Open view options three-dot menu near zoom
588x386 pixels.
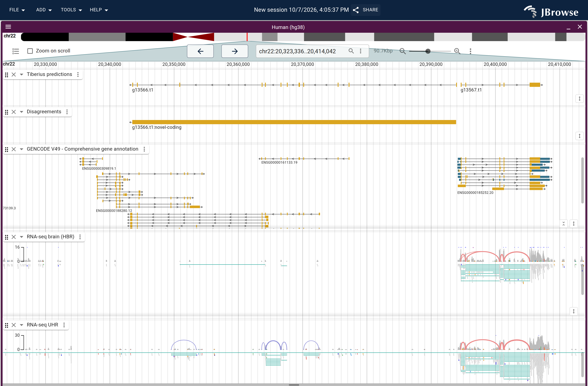[x=470, y=51]
